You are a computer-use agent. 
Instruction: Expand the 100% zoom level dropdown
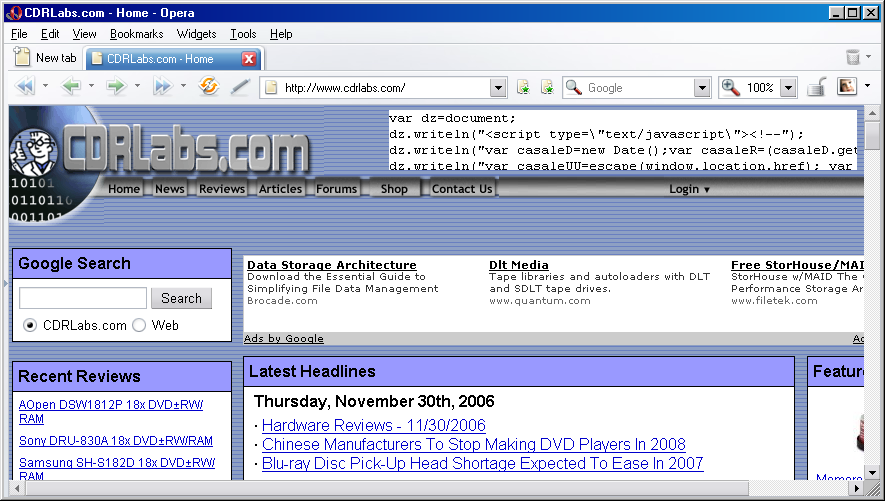[788, 88]
